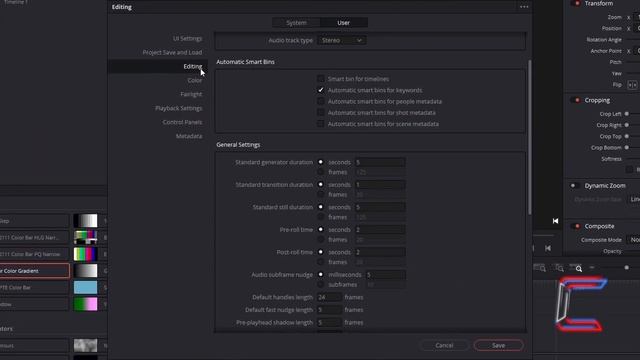640x360 pixels.
Task: Enable Automatic smart bins for people metadata
Action: point(320,101)
